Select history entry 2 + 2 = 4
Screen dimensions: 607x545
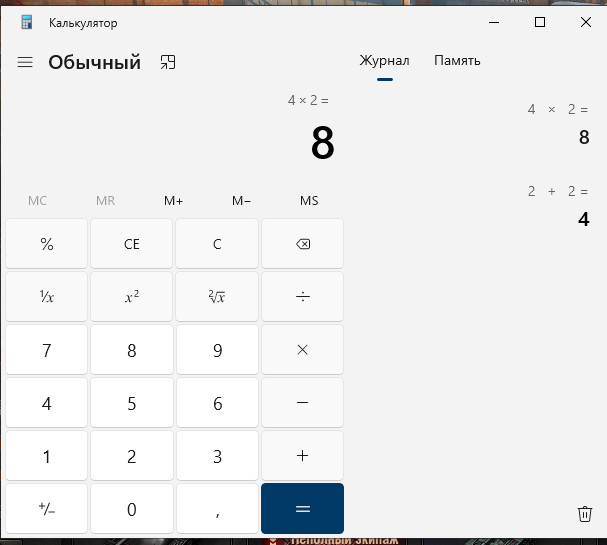[479, 206]
